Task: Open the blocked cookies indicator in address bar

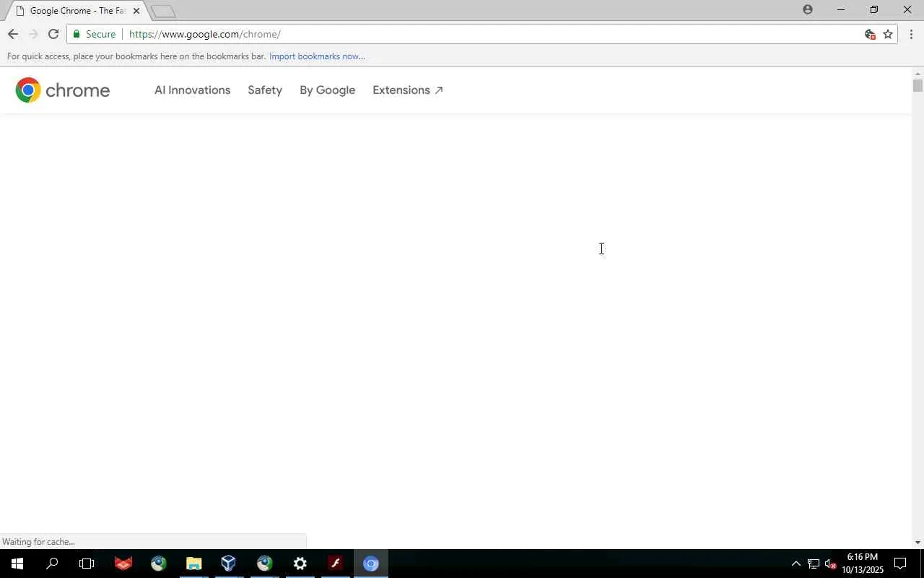Action: 870,34
